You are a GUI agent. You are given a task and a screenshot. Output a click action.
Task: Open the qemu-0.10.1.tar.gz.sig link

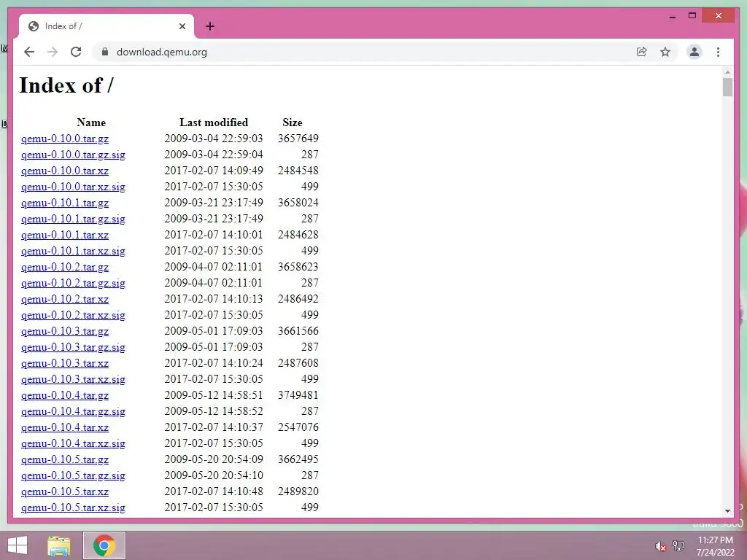pos(73,219)
